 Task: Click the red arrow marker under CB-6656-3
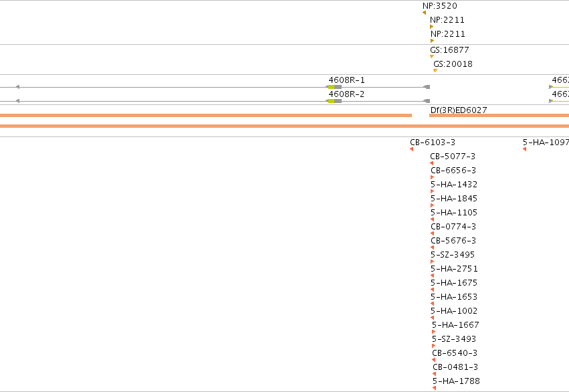432,177
